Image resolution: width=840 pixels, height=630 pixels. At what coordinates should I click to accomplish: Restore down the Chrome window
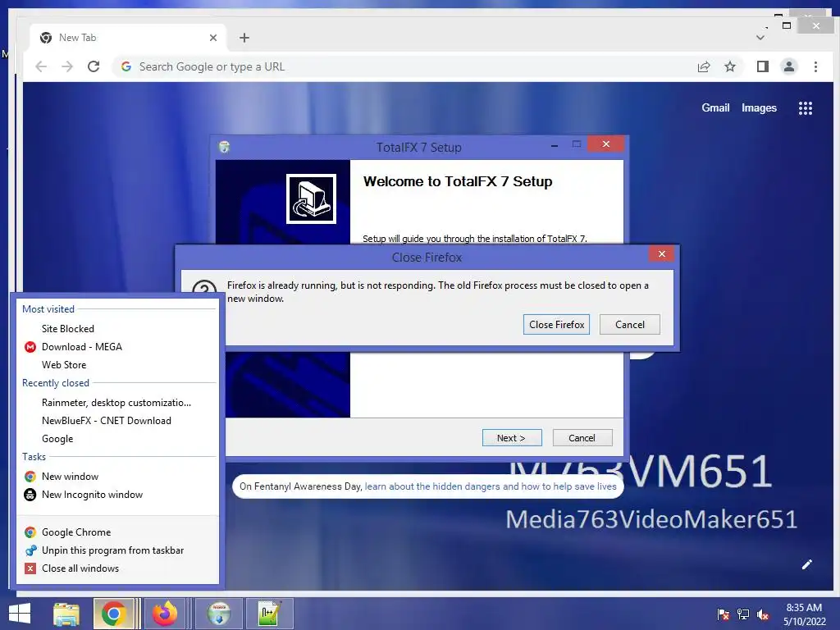(787, 25)
